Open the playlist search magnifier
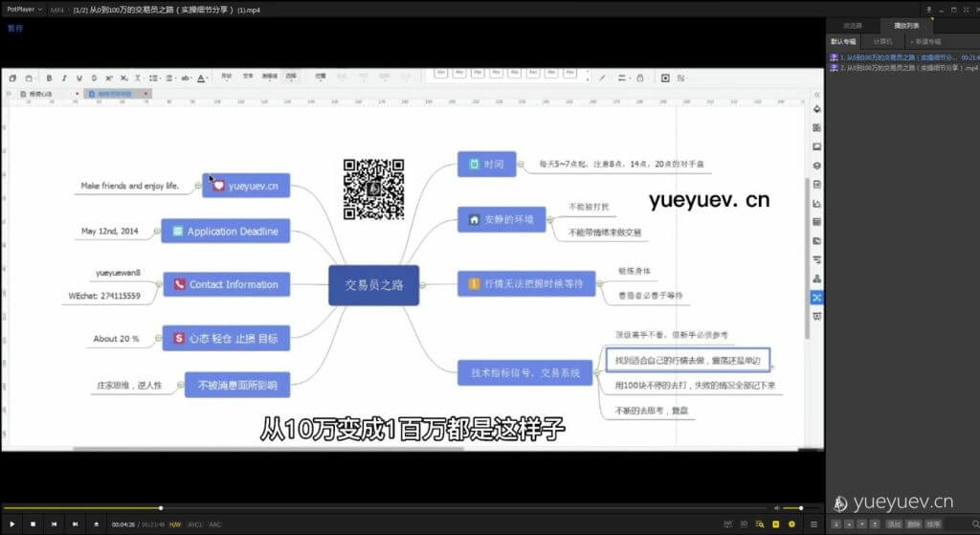Image resolution: width=980 pixels, height=535 pixels. pyautogui.click(x=975, y=524)
